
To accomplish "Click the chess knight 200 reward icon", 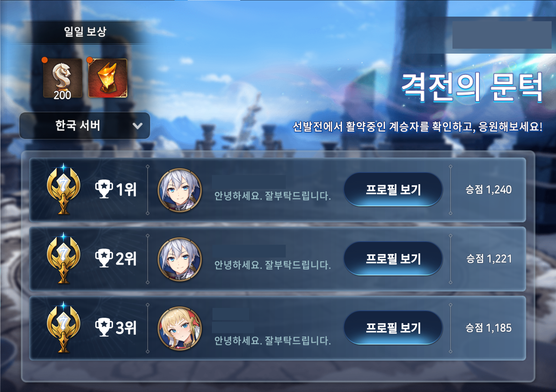I will tap(63, 79).
